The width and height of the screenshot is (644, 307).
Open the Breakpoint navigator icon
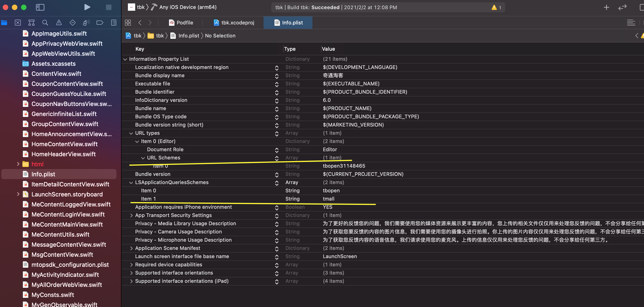[100, 23]
